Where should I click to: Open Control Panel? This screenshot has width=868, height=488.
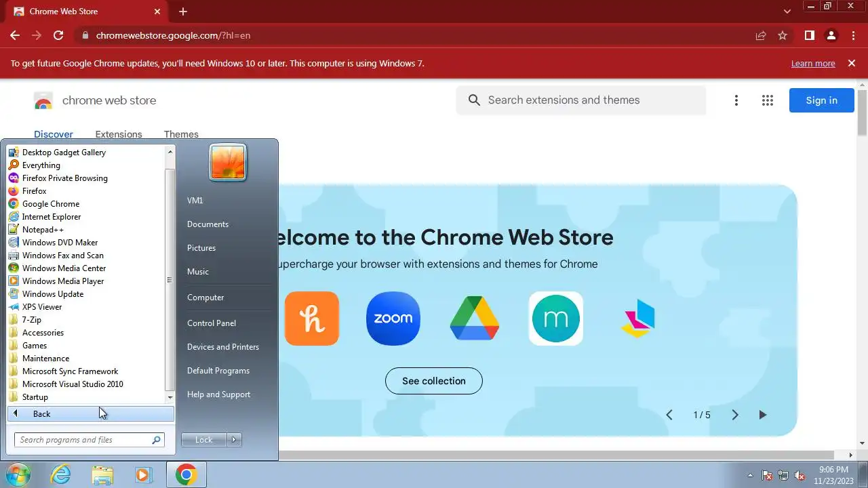tap(212, 323)
